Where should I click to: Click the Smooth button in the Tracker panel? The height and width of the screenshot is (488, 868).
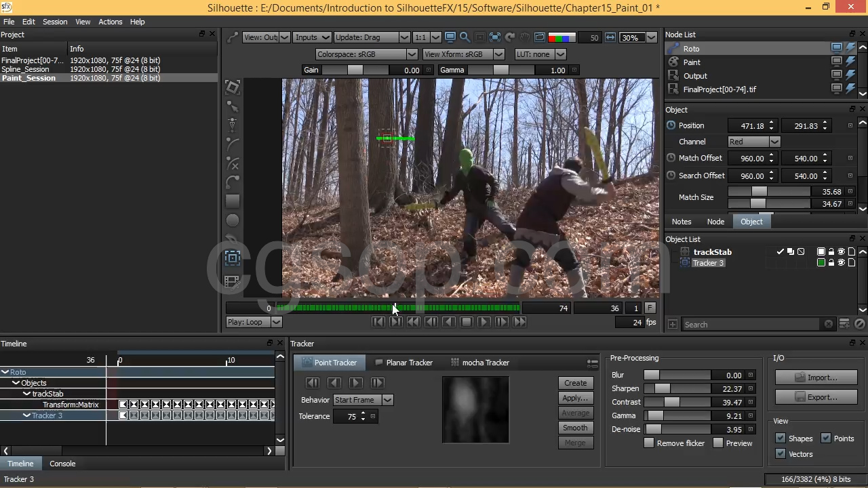click(575, 428)
